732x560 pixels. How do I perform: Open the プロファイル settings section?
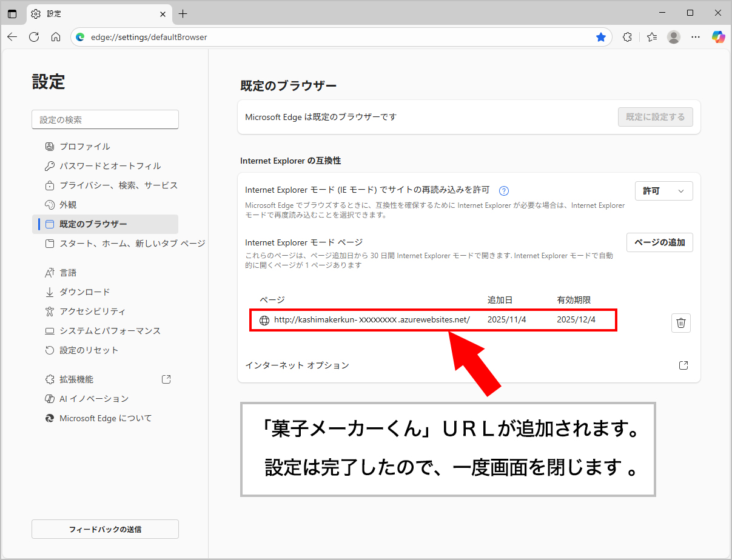[84, 147]
